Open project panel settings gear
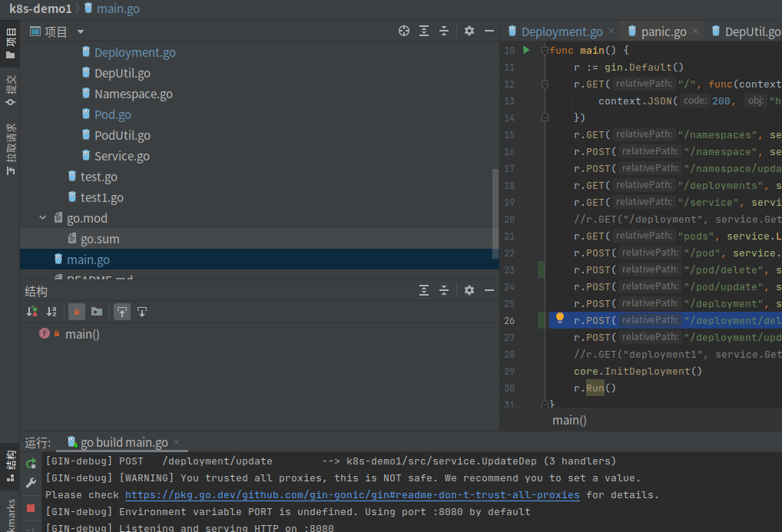 tap(469, 31)
